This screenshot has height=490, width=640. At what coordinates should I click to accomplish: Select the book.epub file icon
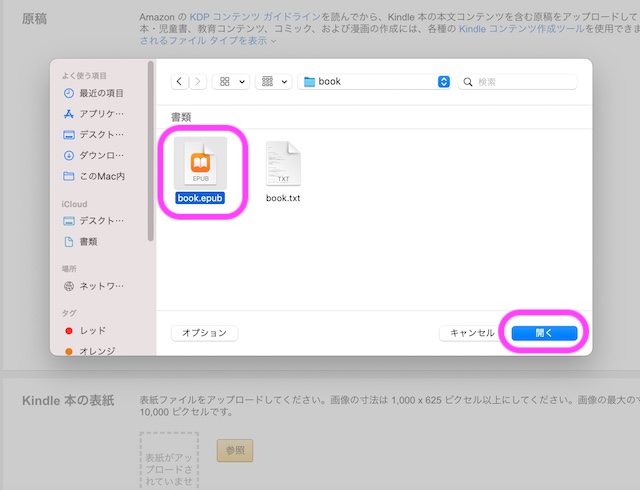pos(200,164)
